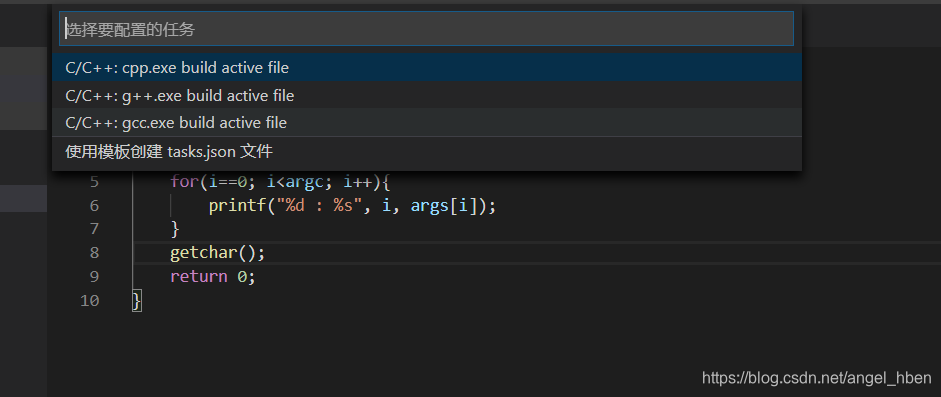Select 使用模板创建 tasks.json 文件 option
Viewport: 941px width, 397px height.
[427, 152]
